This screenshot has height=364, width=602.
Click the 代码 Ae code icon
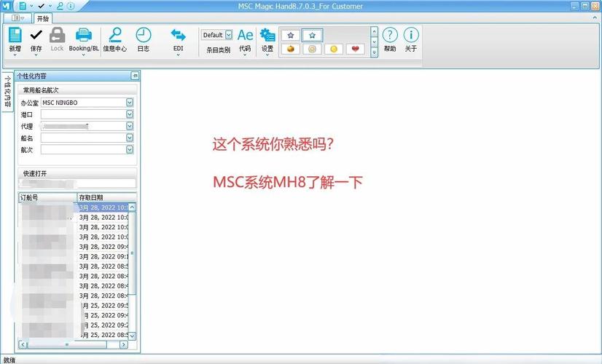[x=245, y=35]
